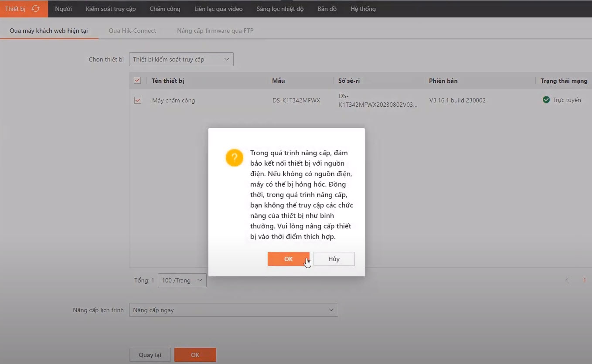
Task: Click the green online status checkmark icon
Action: [546, 100]
